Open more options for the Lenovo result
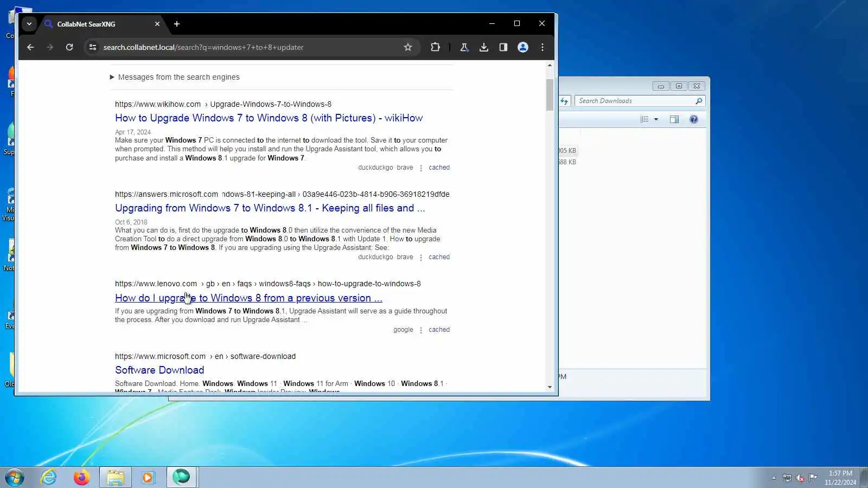Screen dimensions: 868x488 coord(421,330)
